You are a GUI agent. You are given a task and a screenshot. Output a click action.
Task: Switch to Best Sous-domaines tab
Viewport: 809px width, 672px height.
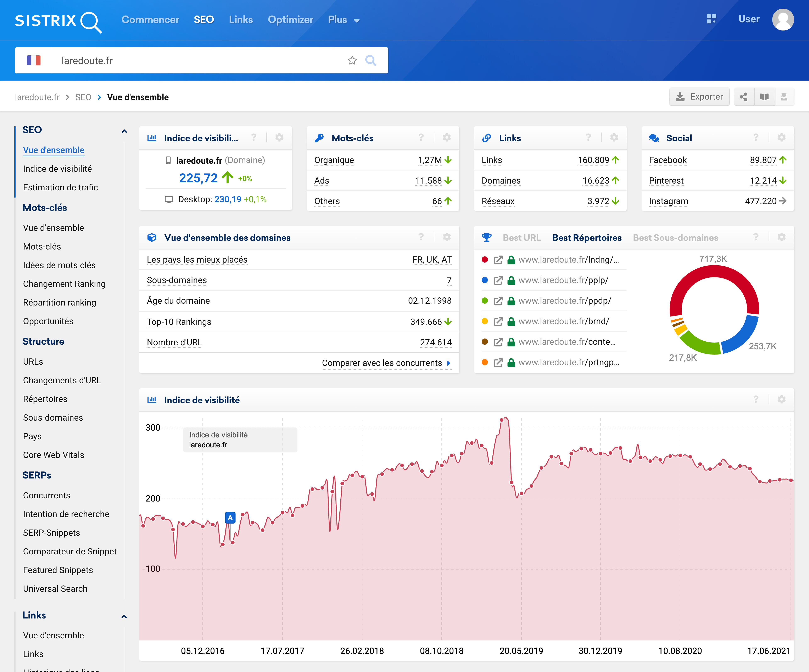[675, 238]
